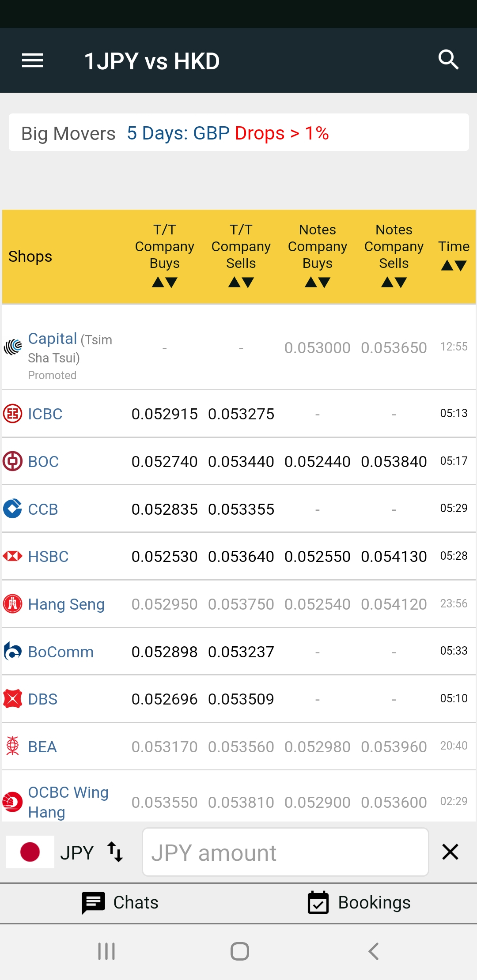This screenshot has width=477, height=980.
Task: Tap the 1JPY vs HKD title
Action: pyautogui.click(x=152, y=61)
